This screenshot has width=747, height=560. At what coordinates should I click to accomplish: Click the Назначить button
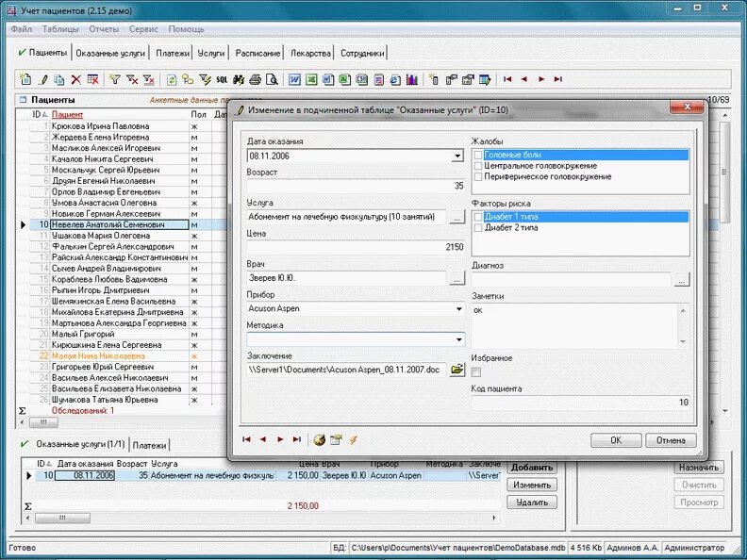click(x=699, y=468)
